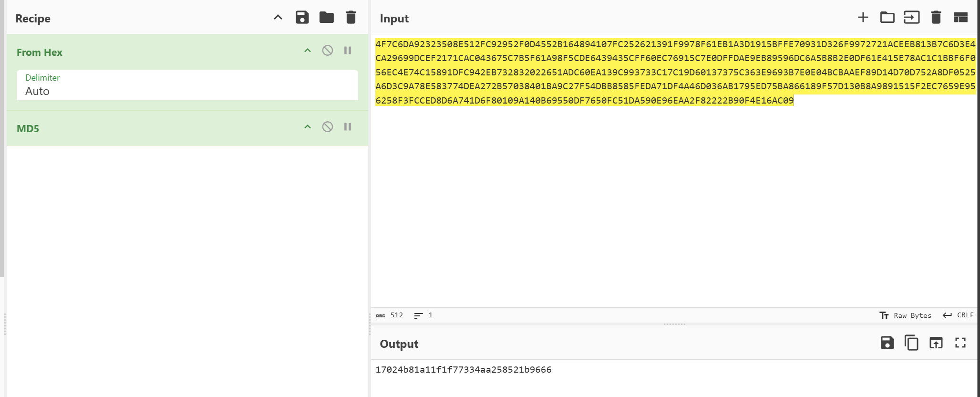
Task: Collapse the Recipe pane chevron
Action: coord(278,18)
